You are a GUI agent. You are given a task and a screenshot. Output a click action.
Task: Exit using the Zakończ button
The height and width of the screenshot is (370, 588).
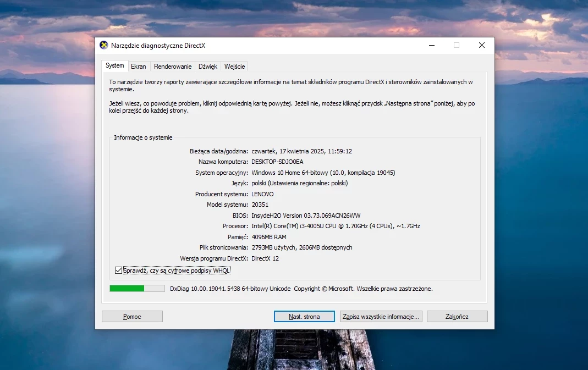click(457, 316)
